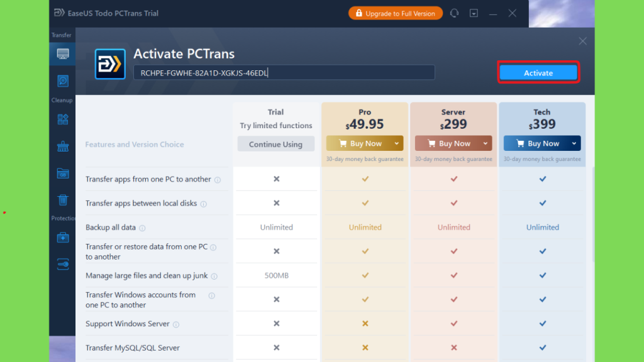Expand the Server Buy Now dropdown arrow
This screenshot has height=362, width=644.
point(486,143)
